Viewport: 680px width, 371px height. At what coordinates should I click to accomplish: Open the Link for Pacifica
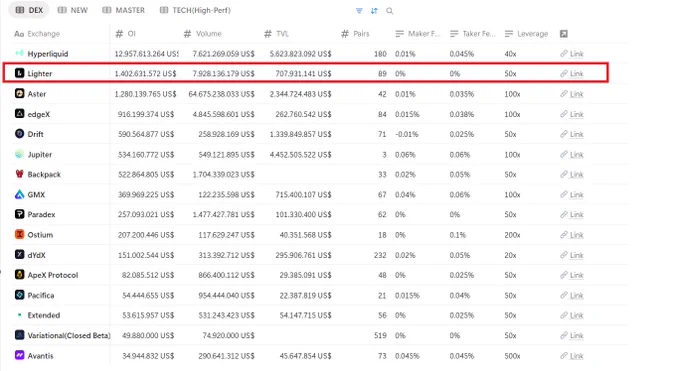(x=572, y=295)
